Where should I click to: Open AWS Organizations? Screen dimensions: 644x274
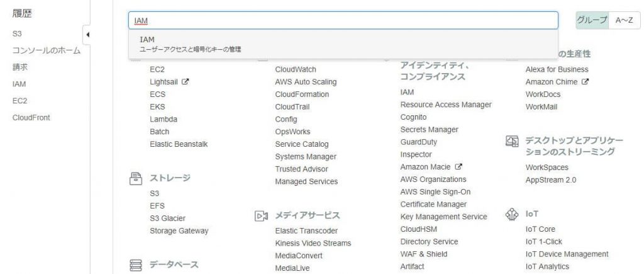[433, 180]
